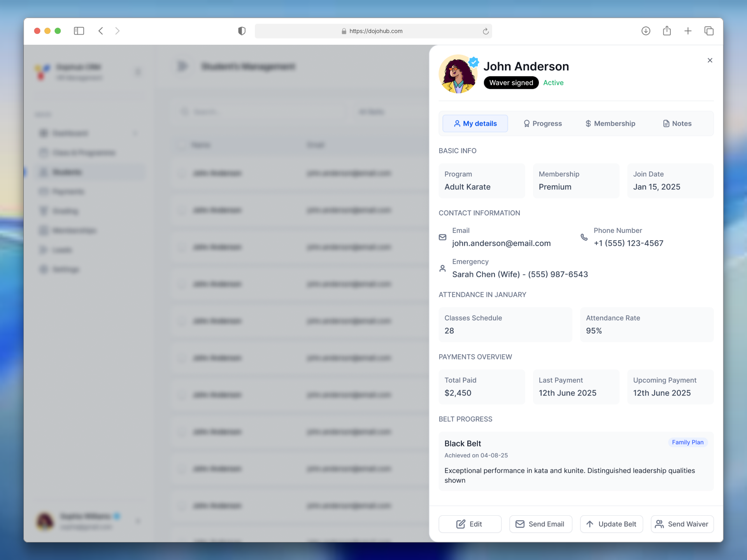Image resolution: width=747 pixels, height=560 pixels.
Task: Click the Send Waiver button
Action: coord(682,524)
